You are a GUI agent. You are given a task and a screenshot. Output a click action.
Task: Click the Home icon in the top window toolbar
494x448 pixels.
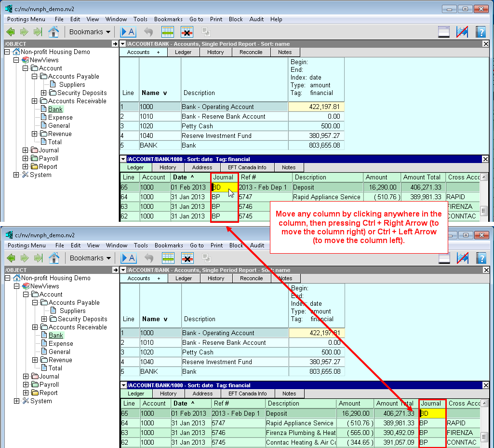(53, 32)
